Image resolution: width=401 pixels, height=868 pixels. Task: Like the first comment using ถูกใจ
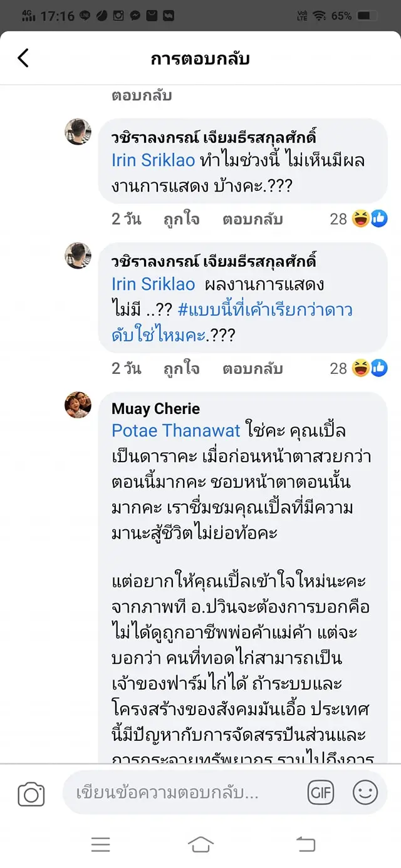click(x=182, y=219)
